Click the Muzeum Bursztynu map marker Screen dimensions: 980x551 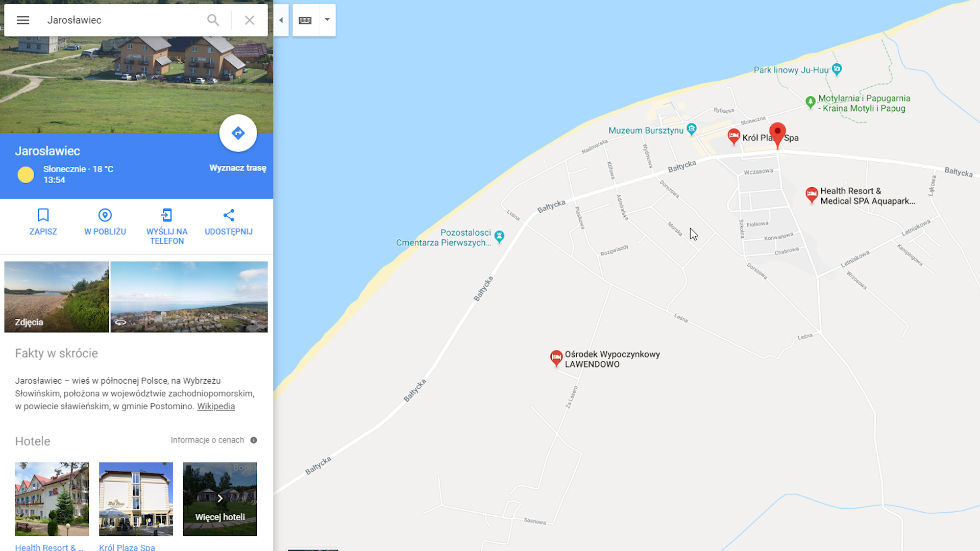tap(692, 129)
